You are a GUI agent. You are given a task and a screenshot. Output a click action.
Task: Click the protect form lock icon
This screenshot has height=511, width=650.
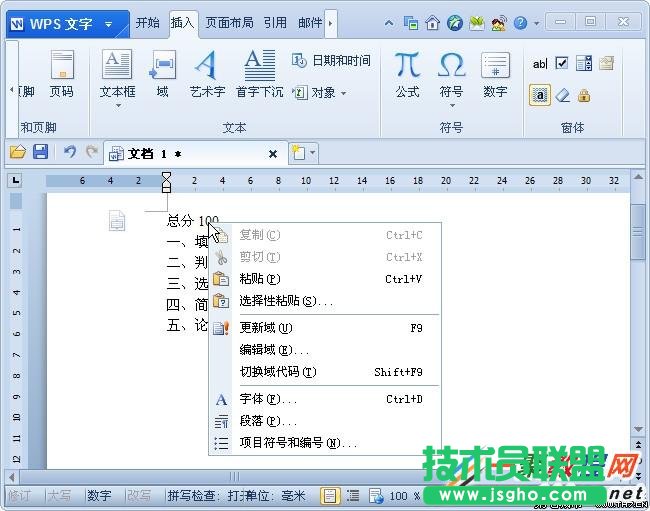click(x=584, y=95)
